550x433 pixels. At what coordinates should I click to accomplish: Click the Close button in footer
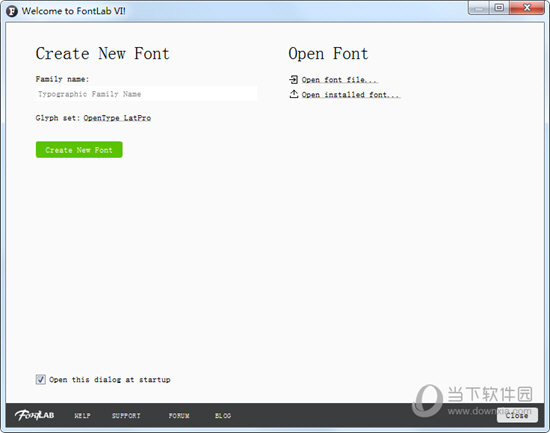coord(517,415)
